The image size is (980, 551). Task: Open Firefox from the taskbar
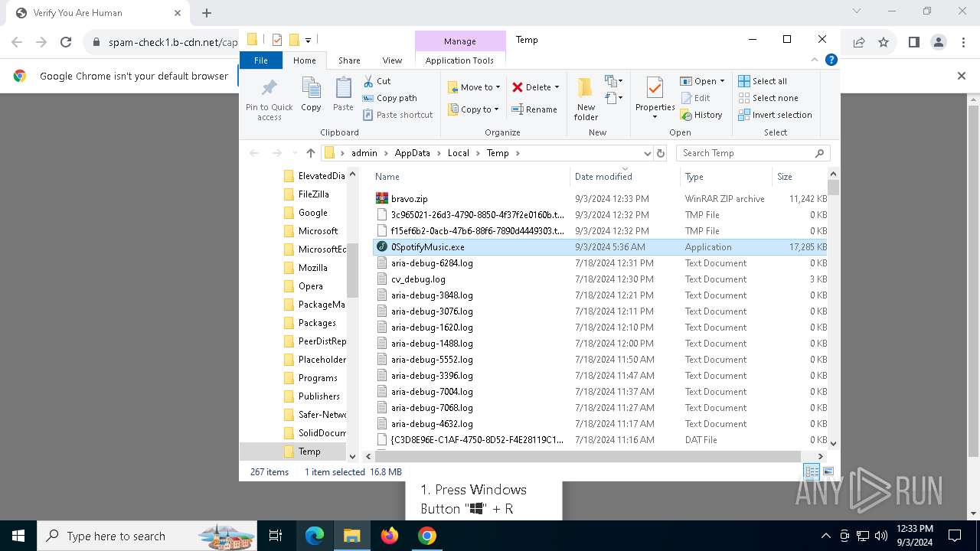[390, 536]
